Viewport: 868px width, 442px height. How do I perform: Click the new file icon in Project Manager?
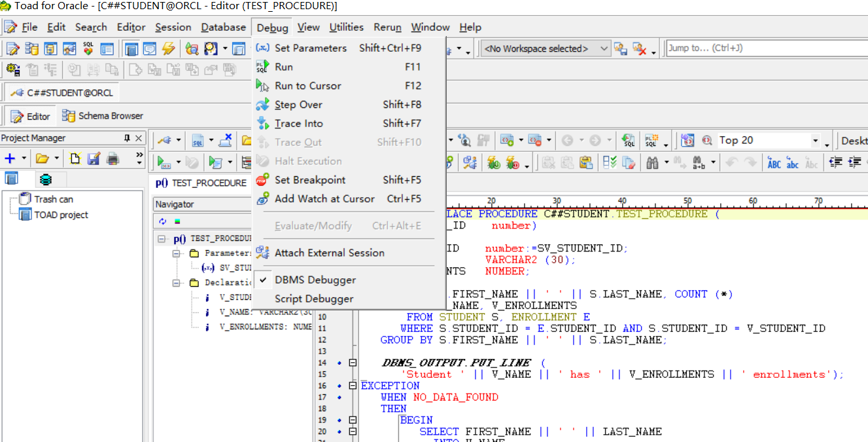(75, 158)
